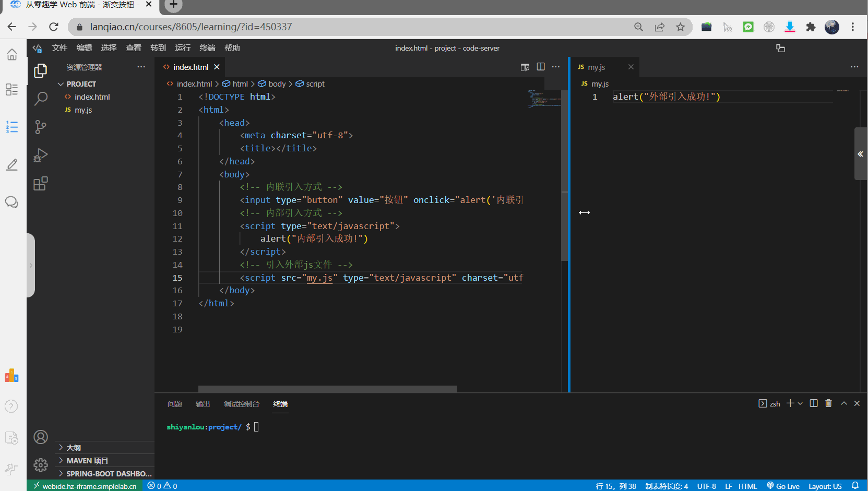Click the remote host webide indicator
Image resolution: width=868 pixels, height=491 pixels.
click(x=85, y=486)
